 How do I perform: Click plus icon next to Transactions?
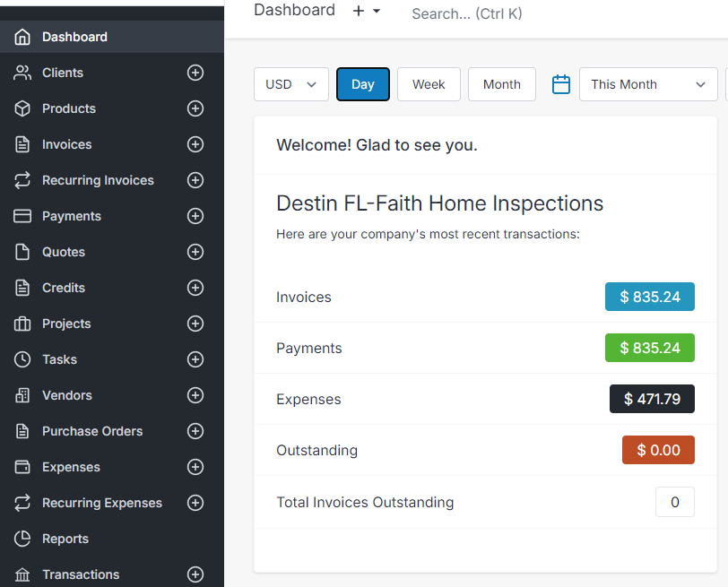coord(195,574)
